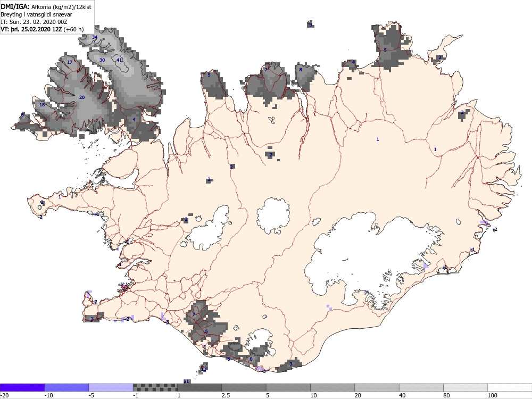Click the legend scale label '-10'
This screenshot has height=399, width=532.
point(48,395)
